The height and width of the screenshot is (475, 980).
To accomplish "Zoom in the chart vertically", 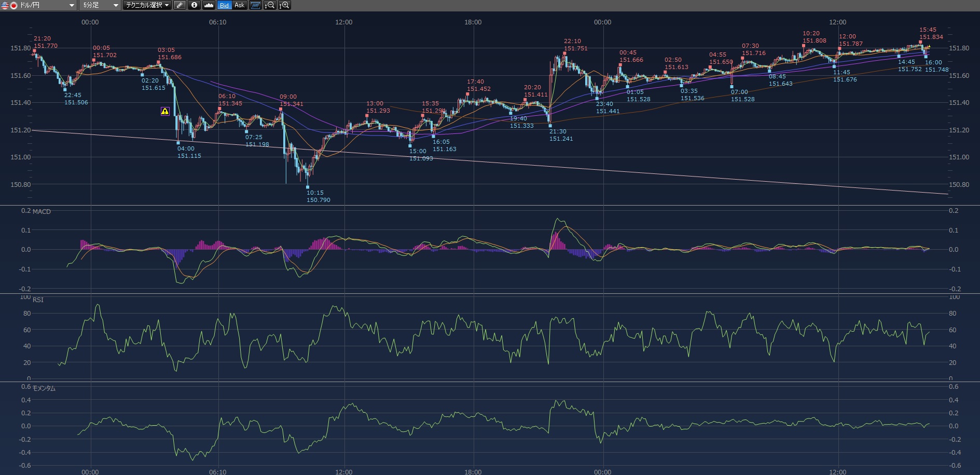I will click(x=284, y=5).
